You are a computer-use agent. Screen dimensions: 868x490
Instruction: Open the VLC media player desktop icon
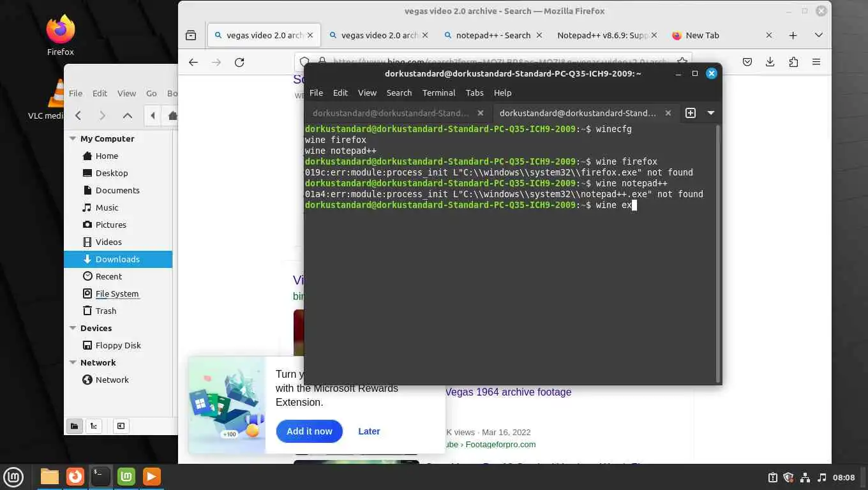click(x=54, y=100)
